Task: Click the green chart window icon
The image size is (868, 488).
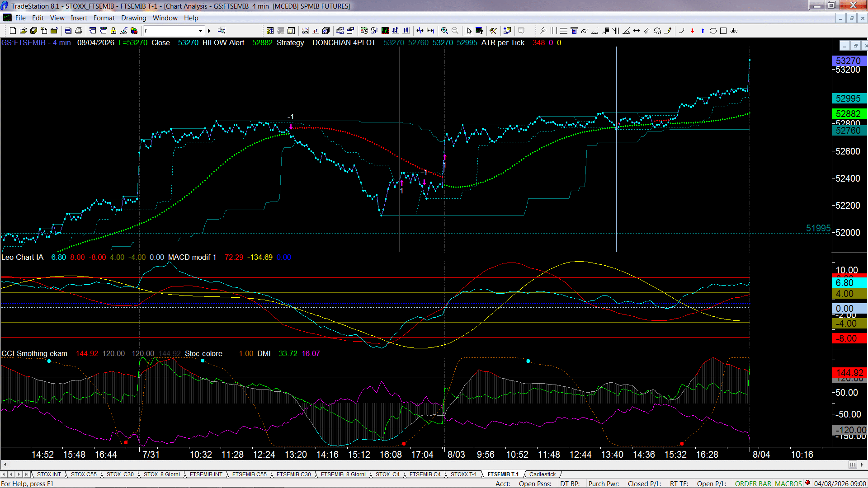Action: click(385, 31)
